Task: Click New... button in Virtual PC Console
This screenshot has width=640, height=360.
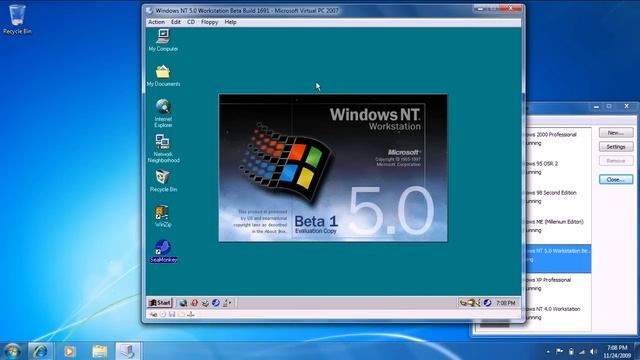Action: pyautogui.click(x=616, y=133)
